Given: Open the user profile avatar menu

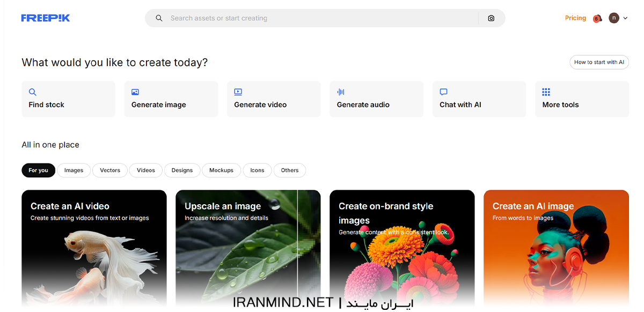Looking at the screenshot, I should pyautogui.click(x=614, y=18).
